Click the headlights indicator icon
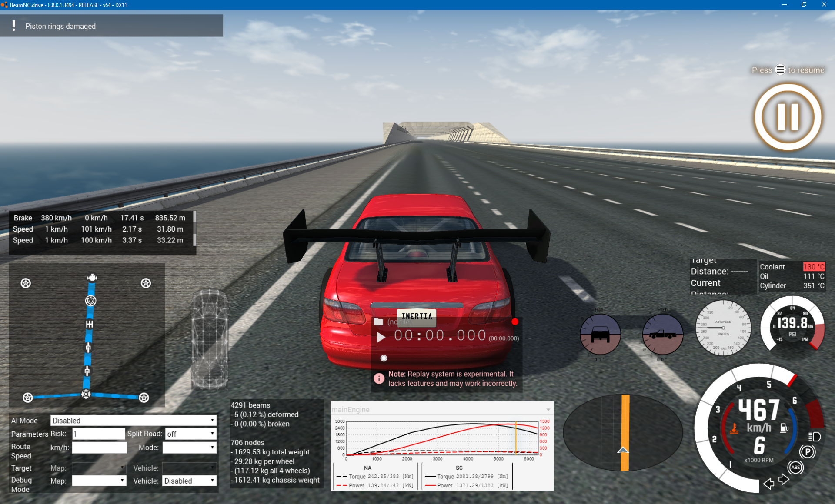 (814, 437)
